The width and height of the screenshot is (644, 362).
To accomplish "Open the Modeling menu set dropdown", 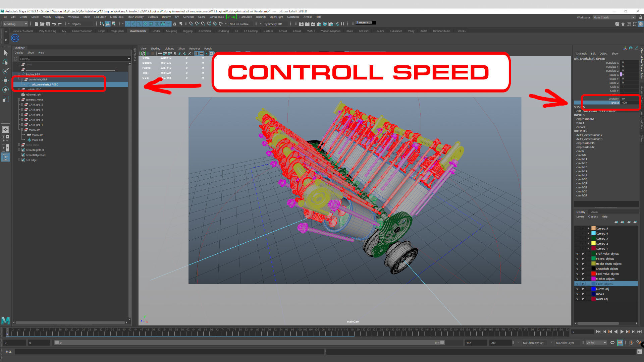I will tap(15, 24).
